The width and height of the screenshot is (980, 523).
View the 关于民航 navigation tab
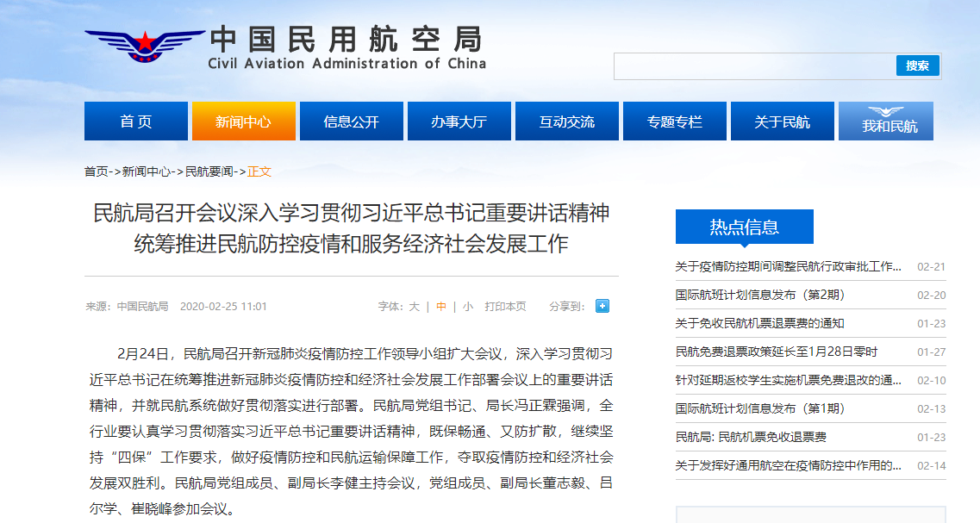[783, 121]
